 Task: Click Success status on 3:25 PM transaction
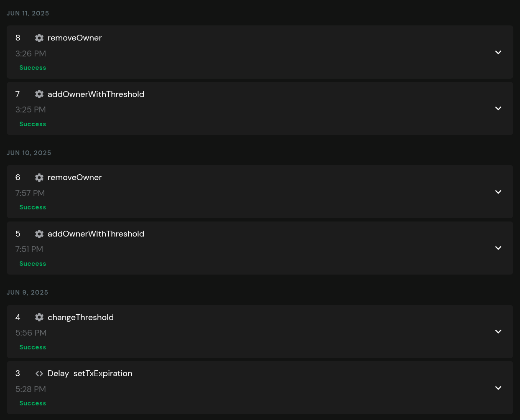tap(33, 124)
